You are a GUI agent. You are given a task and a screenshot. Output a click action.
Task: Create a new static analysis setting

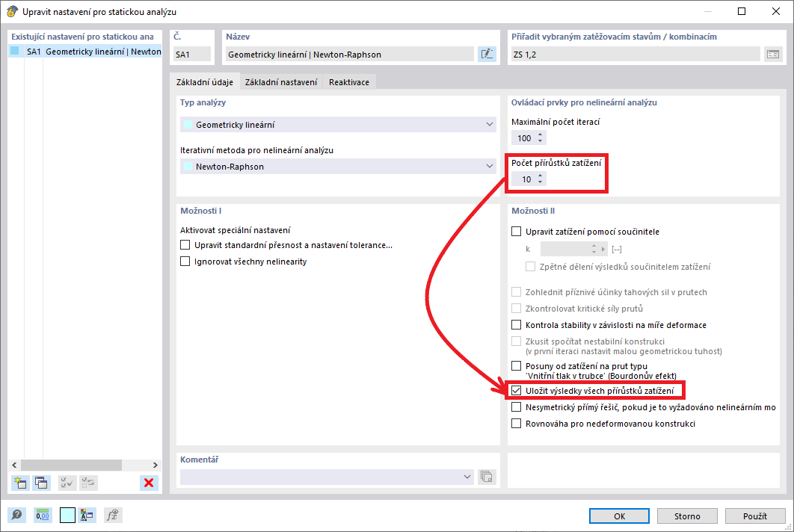(19, 483)
